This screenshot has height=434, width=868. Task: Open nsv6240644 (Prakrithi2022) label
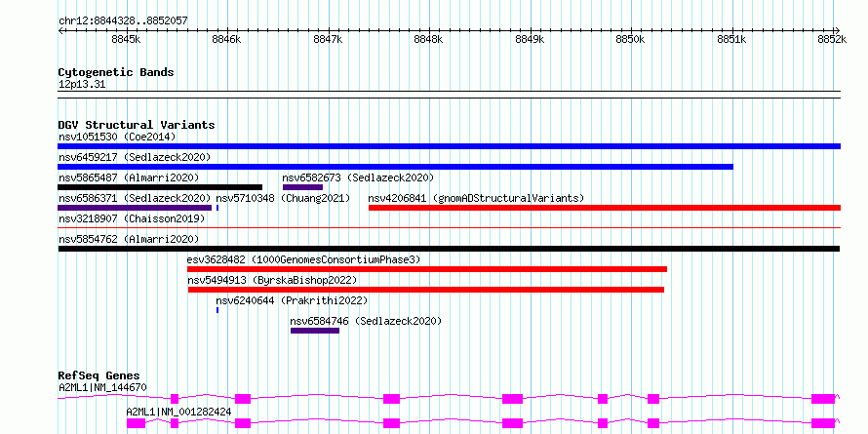(293, 300)
